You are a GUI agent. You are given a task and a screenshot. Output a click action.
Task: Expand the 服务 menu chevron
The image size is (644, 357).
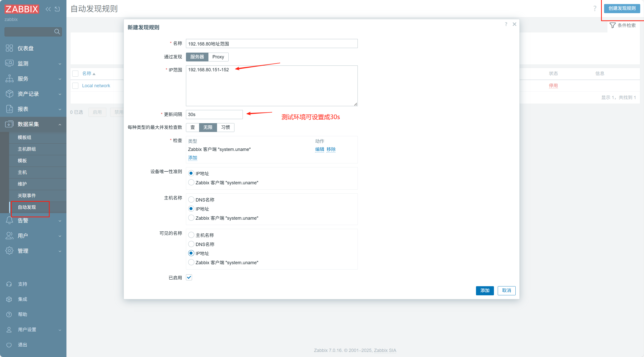click(x=60, y=79)
